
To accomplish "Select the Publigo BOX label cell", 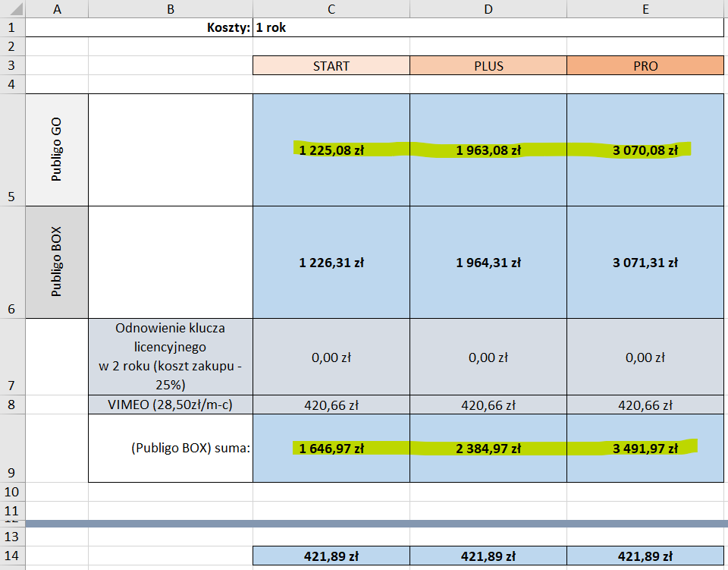I will 57,262.
